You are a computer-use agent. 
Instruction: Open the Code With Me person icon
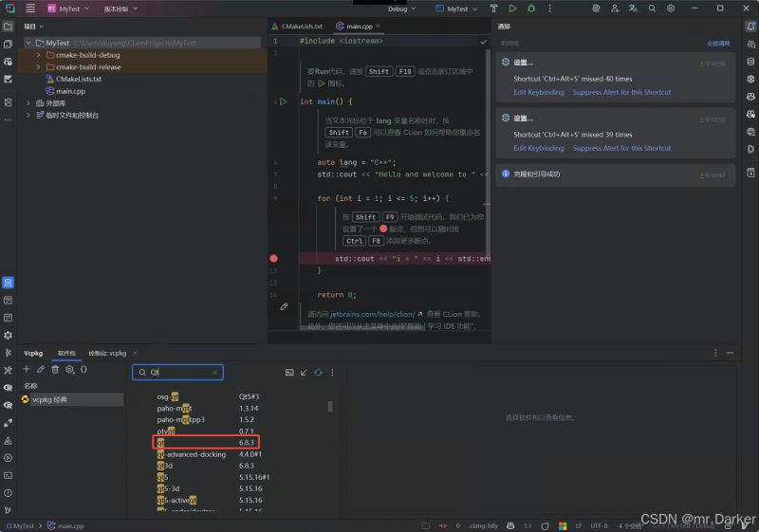[615, 9]
